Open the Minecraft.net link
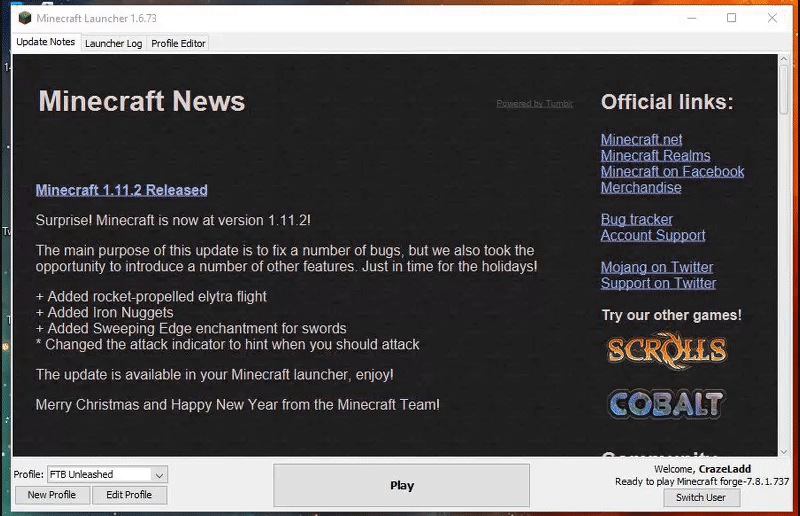This screenshot has height=516, width=800. [641, 139]
